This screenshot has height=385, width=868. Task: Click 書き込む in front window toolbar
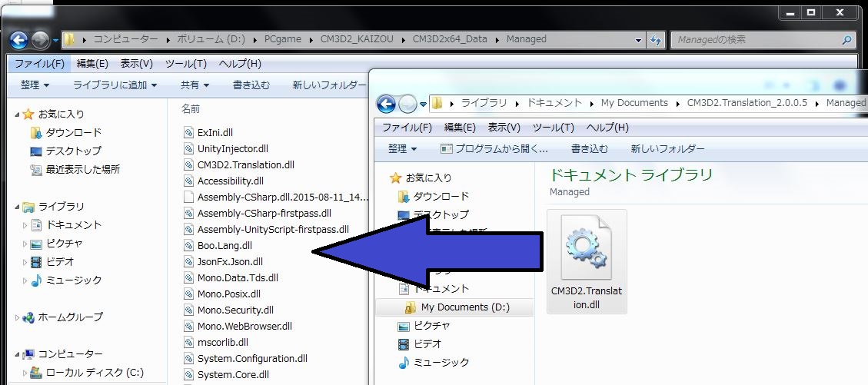pyautogui.click(x=590, y=149)
